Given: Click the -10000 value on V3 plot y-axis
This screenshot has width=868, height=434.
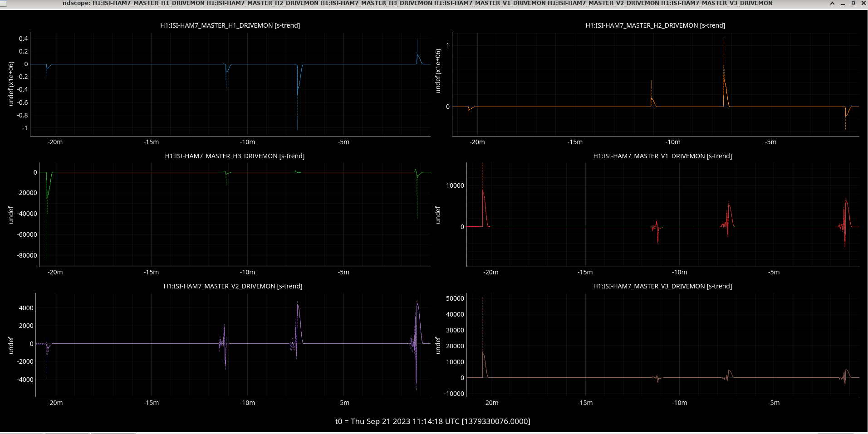Looking at the screenshot, I should point(454,394).
